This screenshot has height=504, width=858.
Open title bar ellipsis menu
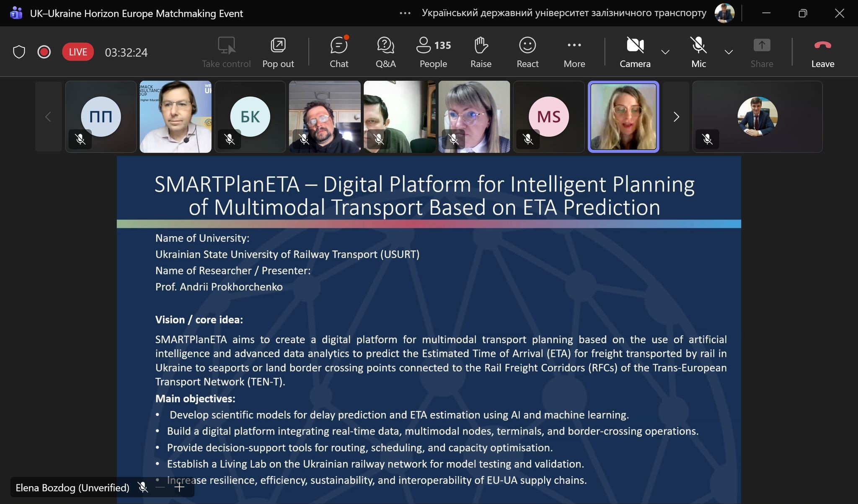[x=405, y=13]
